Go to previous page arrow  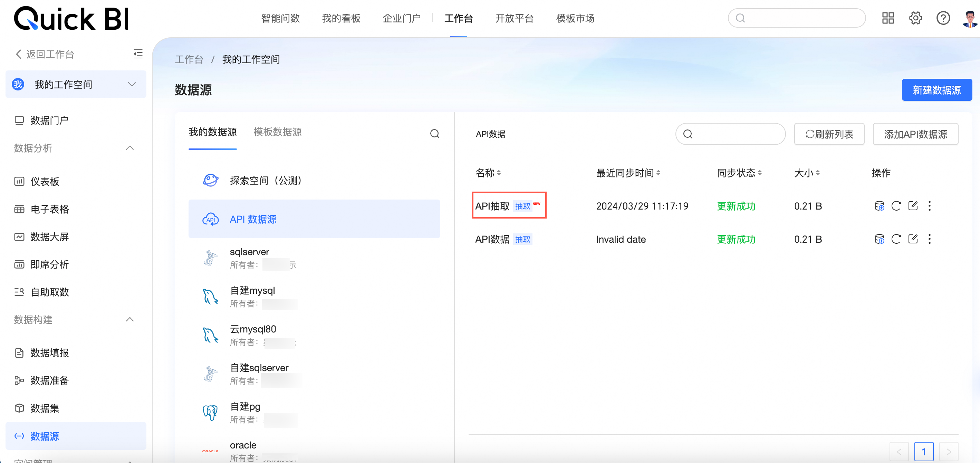tap(899, 452)
